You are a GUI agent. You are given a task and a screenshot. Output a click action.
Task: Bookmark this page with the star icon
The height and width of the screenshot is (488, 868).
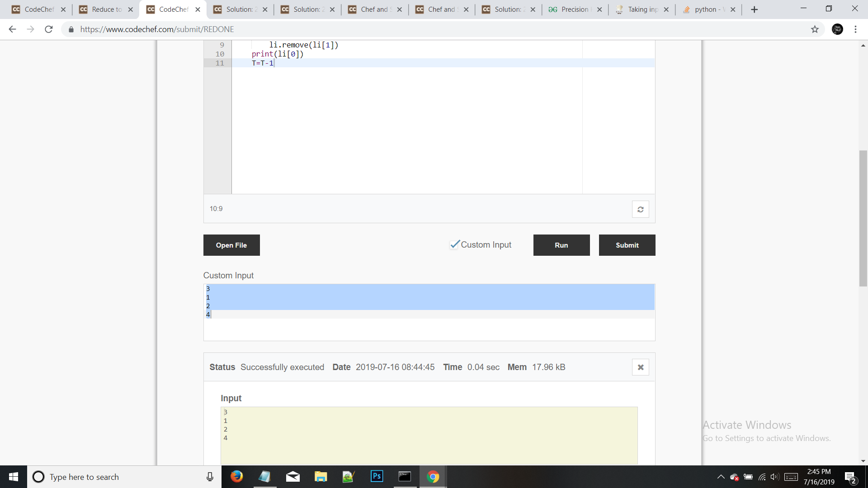815,29
